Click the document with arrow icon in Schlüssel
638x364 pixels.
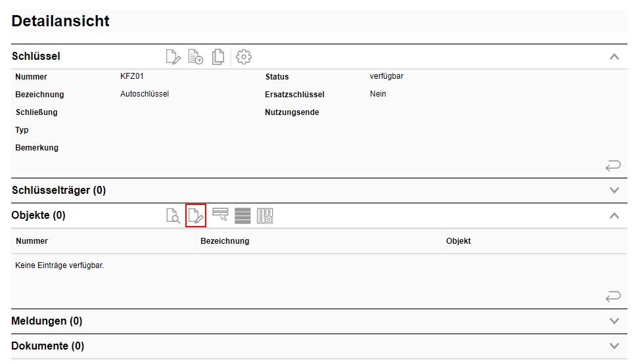click(x=196, y=57)
